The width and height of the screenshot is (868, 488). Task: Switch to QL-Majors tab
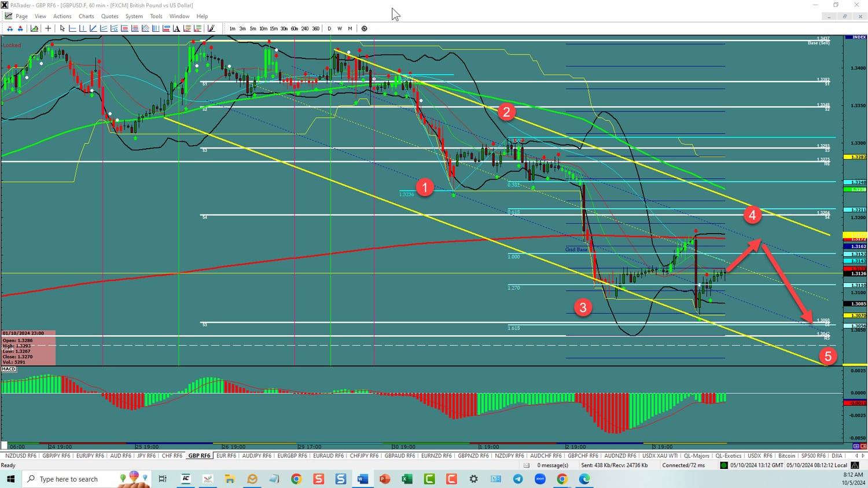point(696,456)
